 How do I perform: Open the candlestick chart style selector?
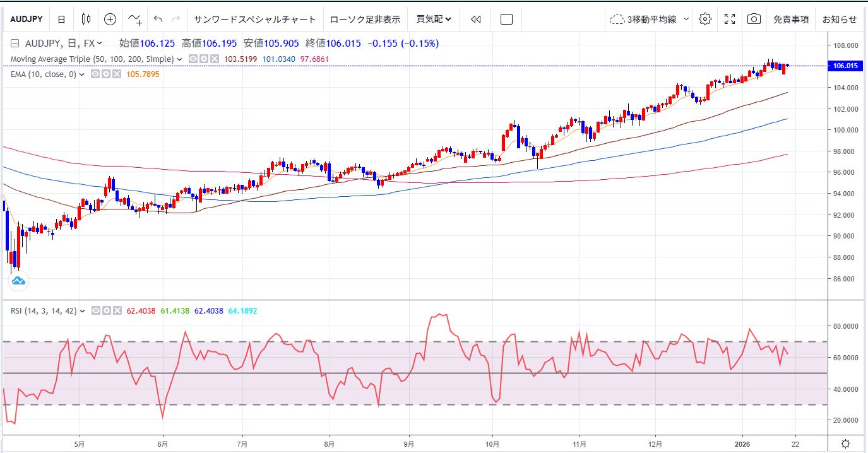click(x=85, y=19)
